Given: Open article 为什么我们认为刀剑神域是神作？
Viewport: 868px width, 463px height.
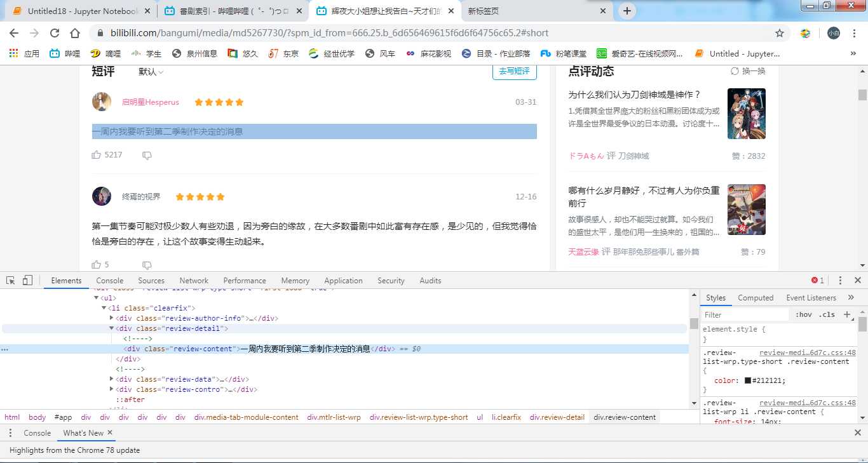Looking at the screenshot, I should click(x=634, y=95).
